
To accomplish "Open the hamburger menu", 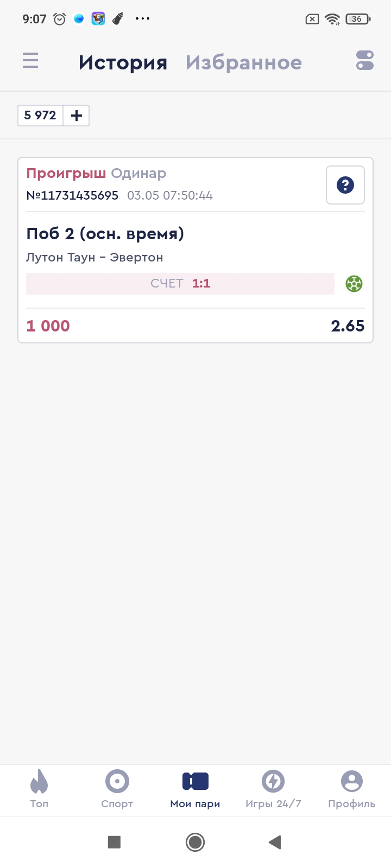I will pyautogui.click(x=30, y=60).
